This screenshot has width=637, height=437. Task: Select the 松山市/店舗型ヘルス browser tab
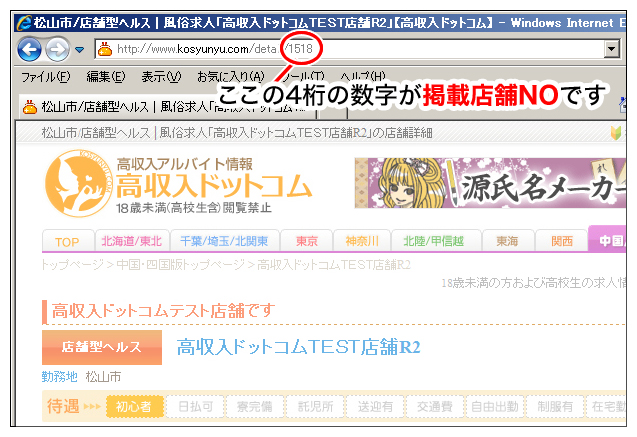(x=167, y=107)
